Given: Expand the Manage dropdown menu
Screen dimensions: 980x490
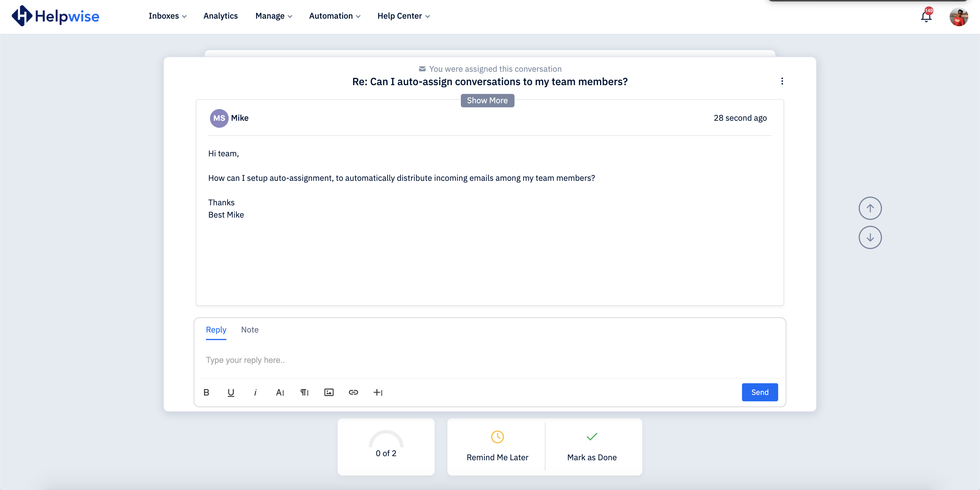Looking at the screenshot, I should pos(274,16).
